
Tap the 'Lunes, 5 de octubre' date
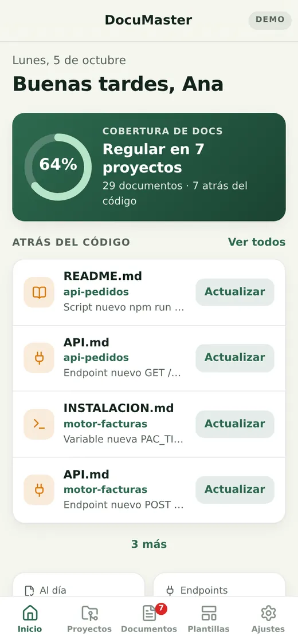tap(69, 60)
